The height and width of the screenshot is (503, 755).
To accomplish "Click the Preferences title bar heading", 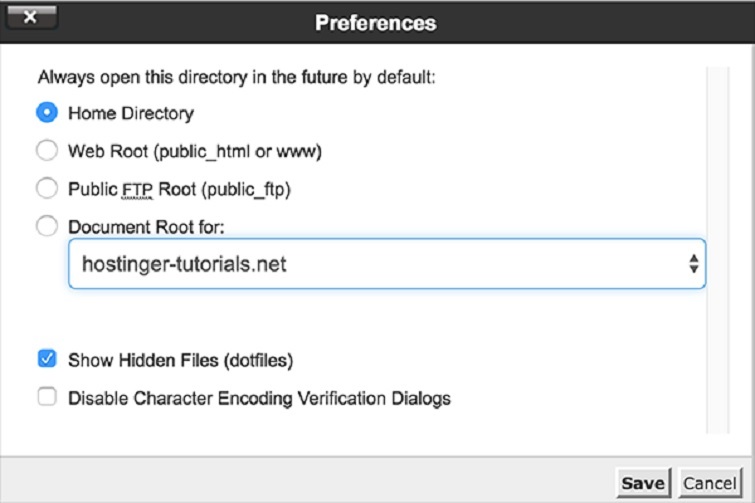I will [x=376, y=21].
